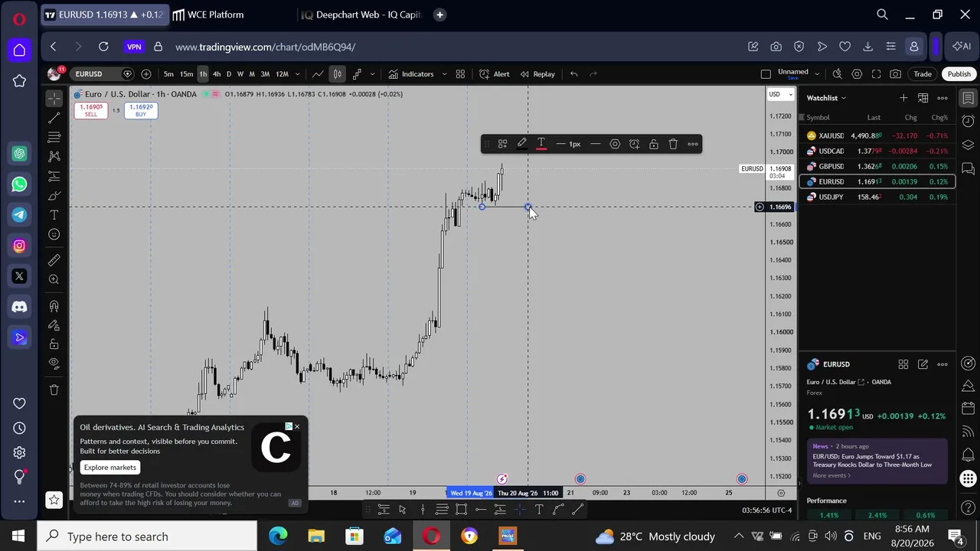This screenshot has height=551, width=980.
Task: Delete the selected drawing from floating toolbar
Action: pos(673,144)
